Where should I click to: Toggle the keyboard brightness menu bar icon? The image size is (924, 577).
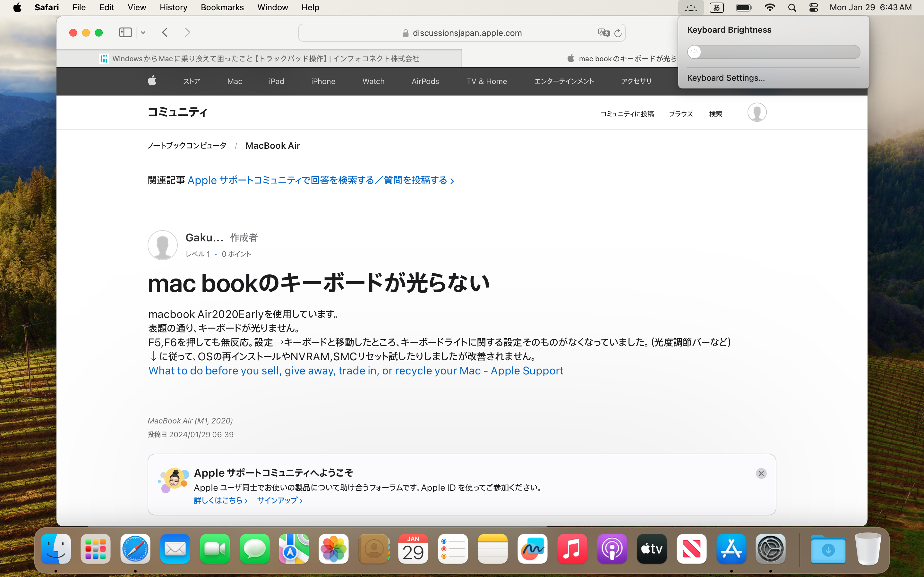[x=690, y=8]
